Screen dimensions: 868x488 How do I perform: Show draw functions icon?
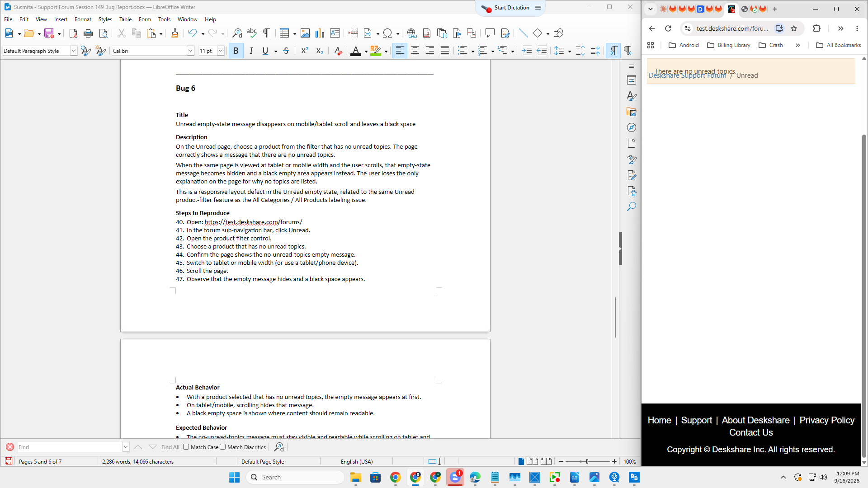[558, 33]
